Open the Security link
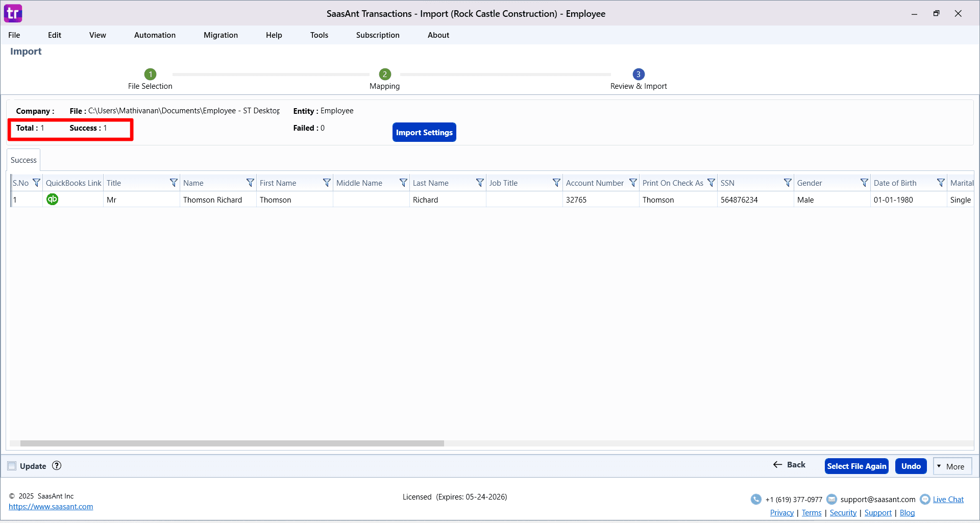 [x=843, y=513]
